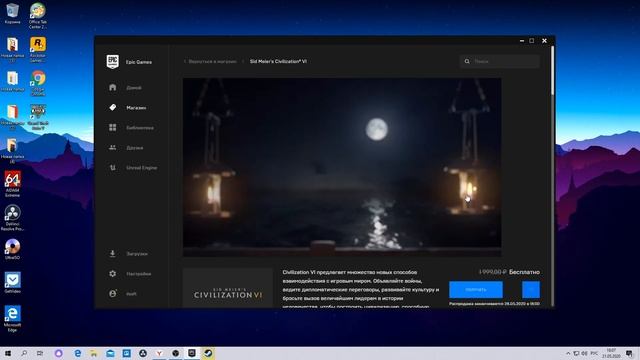
Task: Open Yandex browser from taskbar
Action: coord(159,353)
